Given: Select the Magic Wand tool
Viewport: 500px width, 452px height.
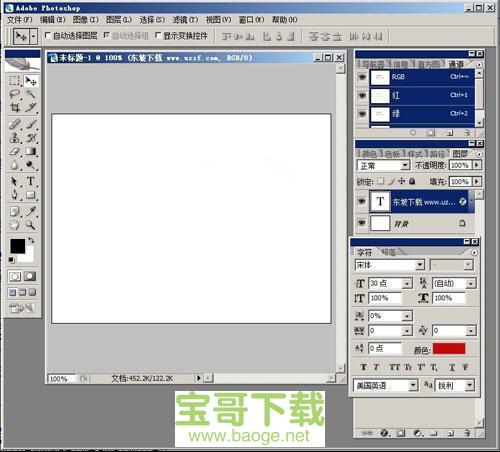Looking at the screenshot, I should [31, 94].
